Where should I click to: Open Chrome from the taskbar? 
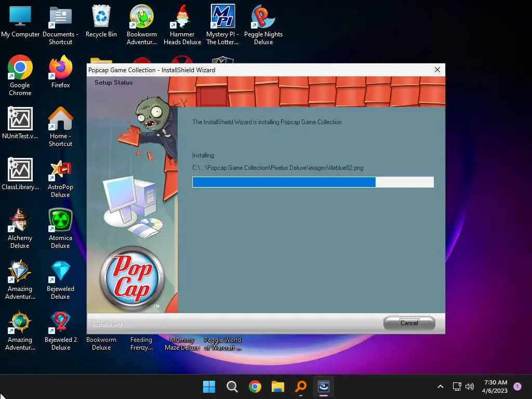255,387
